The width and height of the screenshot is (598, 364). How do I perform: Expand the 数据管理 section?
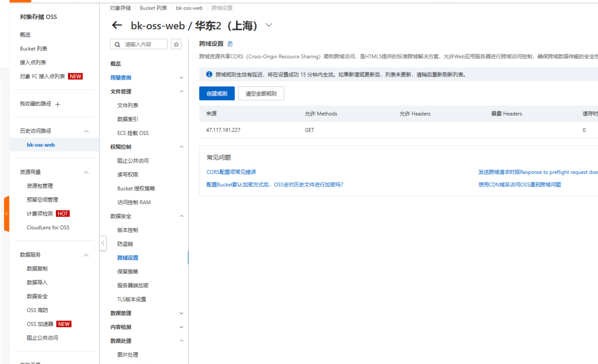pyautogui.click(x=181, y=313)
